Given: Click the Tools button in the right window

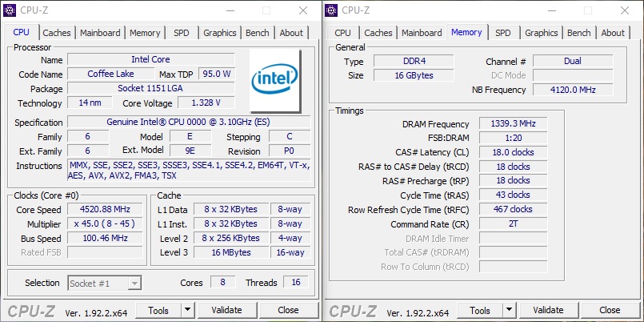Looking at the screenshot, I should tap(480, 310).
